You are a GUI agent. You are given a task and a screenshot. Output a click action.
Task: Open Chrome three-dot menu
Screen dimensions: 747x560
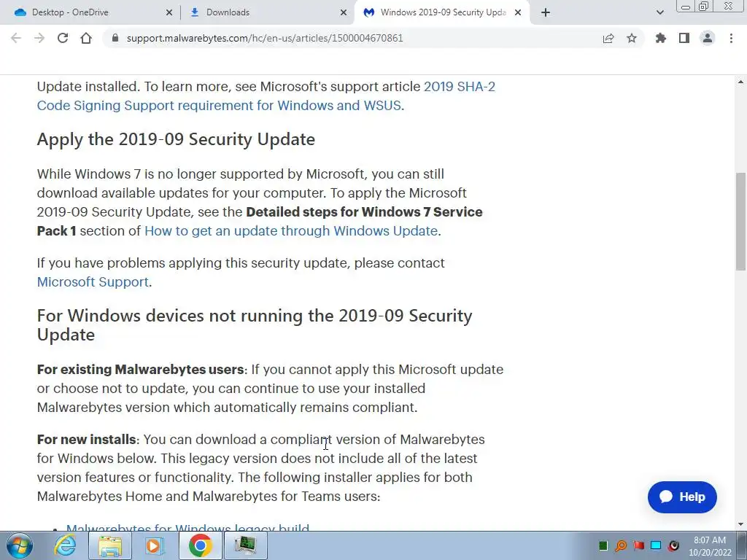click(731, 38)
